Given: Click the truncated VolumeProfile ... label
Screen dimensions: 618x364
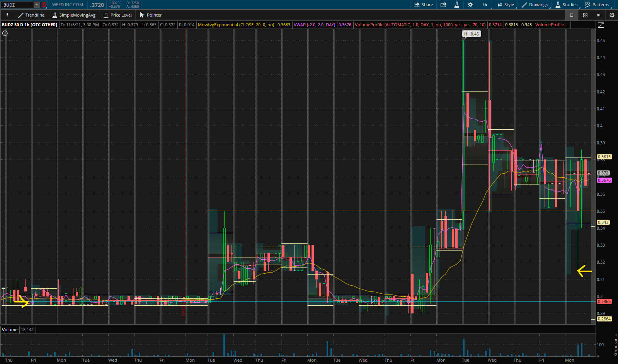Looking at the screenshot, I should click(552, 25).
